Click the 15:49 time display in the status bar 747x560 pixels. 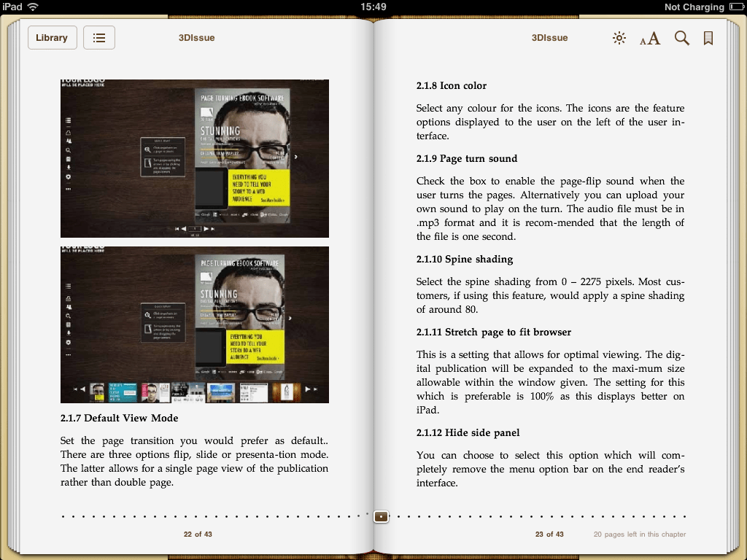pos(373,7)
